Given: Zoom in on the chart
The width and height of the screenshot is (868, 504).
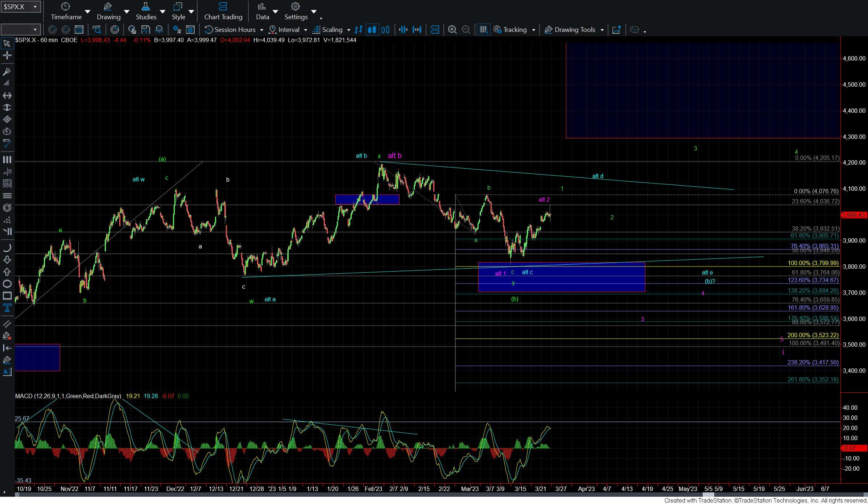Looking at the screenshot, I should (452, 30).
